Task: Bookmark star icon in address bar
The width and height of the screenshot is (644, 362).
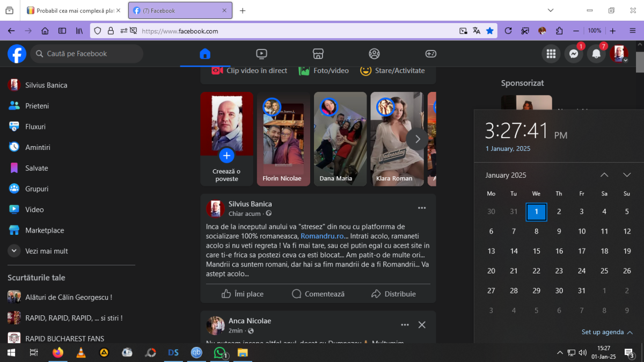Action: coord(489,31)
